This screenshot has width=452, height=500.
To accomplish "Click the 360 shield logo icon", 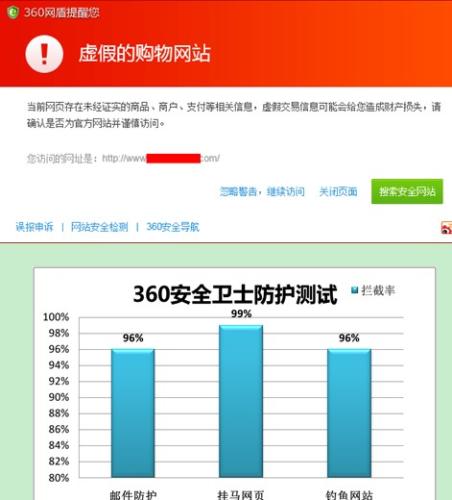I will (x=13, y=12).
